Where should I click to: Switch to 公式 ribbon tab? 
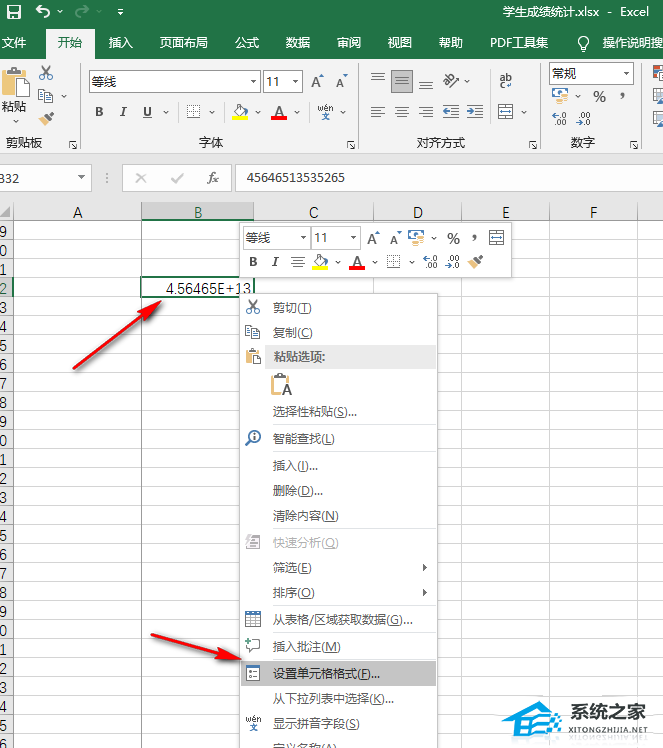[247, 43]
